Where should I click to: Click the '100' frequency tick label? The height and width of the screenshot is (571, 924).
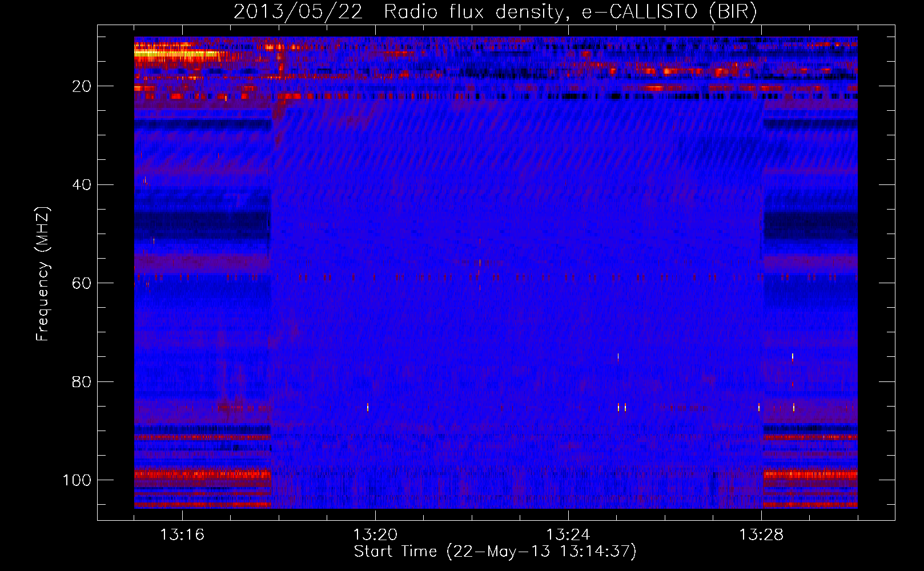[x=77, y=480]
